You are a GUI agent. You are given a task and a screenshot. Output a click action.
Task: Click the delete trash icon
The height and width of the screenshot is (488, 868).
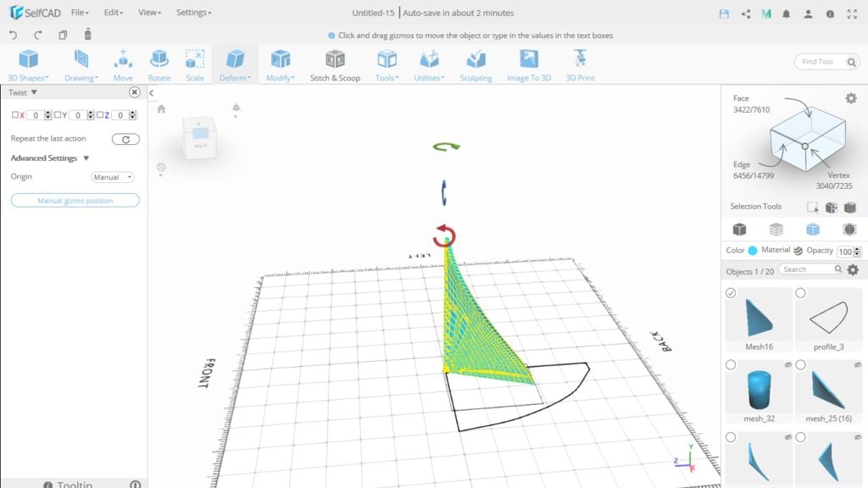[88, 35]
